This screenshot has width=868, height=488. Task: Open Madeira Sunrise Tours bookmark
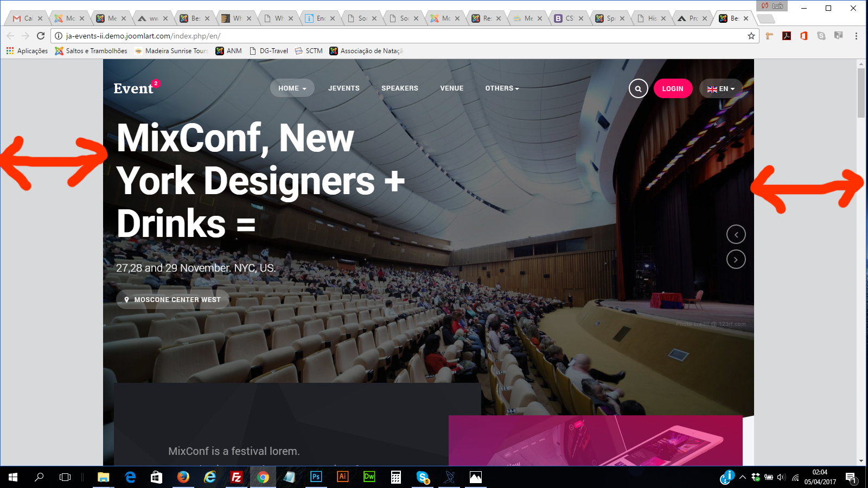(171, 51)
